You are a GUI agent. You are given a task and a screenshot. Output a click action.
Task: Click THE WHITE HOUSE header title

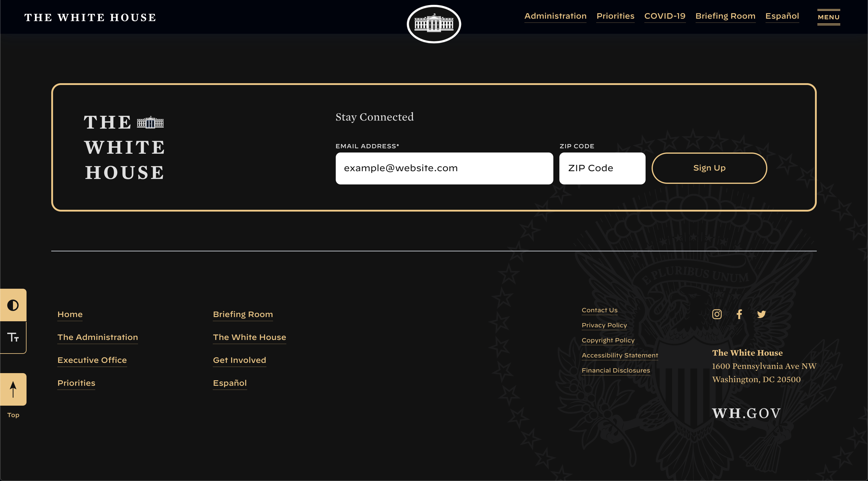tap(90, 17)
